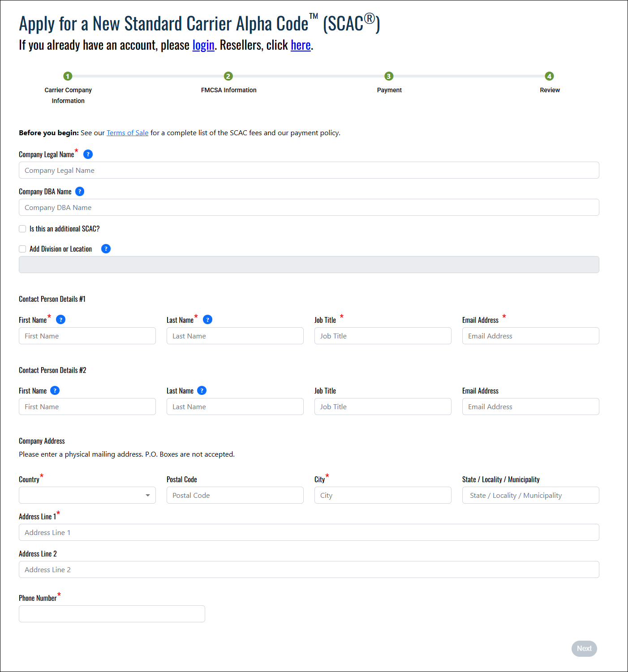Image resolution: width=628 pixels, height=672 pixels.
Task: Go to the Payment step
Action: pyautogui.click(x=389, y=77)
